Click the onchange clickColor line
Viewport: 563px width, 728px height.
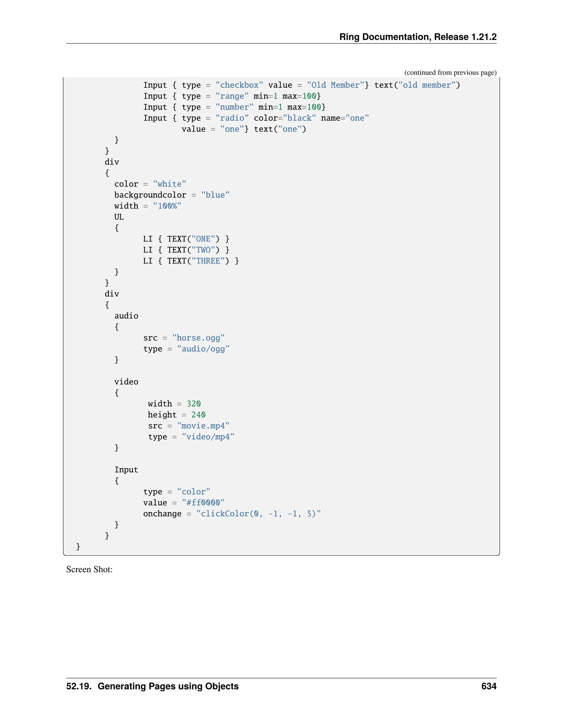tap(232, 514)
